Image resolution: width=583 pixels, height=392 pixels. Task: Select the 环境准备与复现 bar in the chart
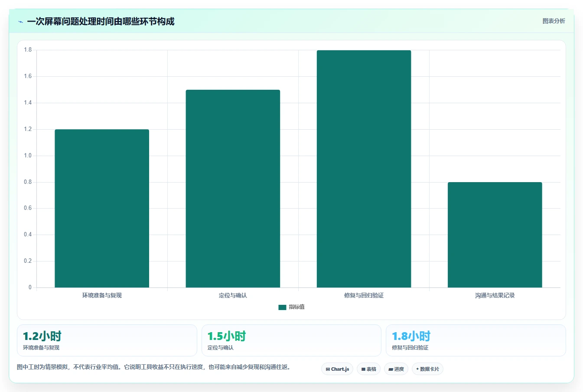pyautogui.click(x=102, y=208)
